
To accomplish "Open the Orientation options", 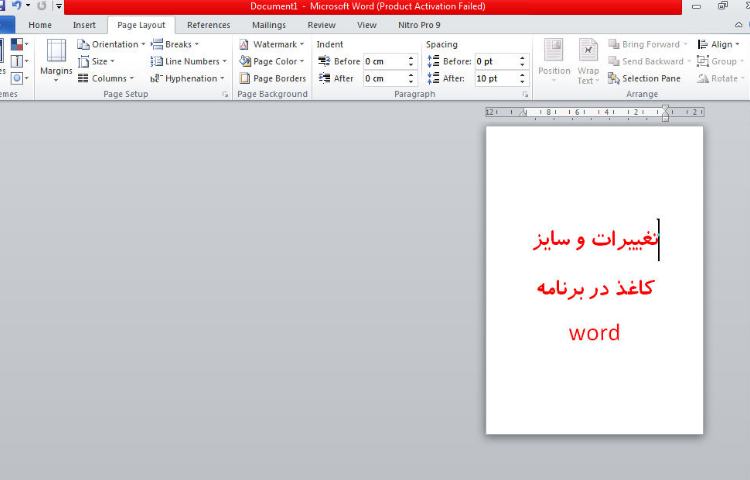I will 111,44.
